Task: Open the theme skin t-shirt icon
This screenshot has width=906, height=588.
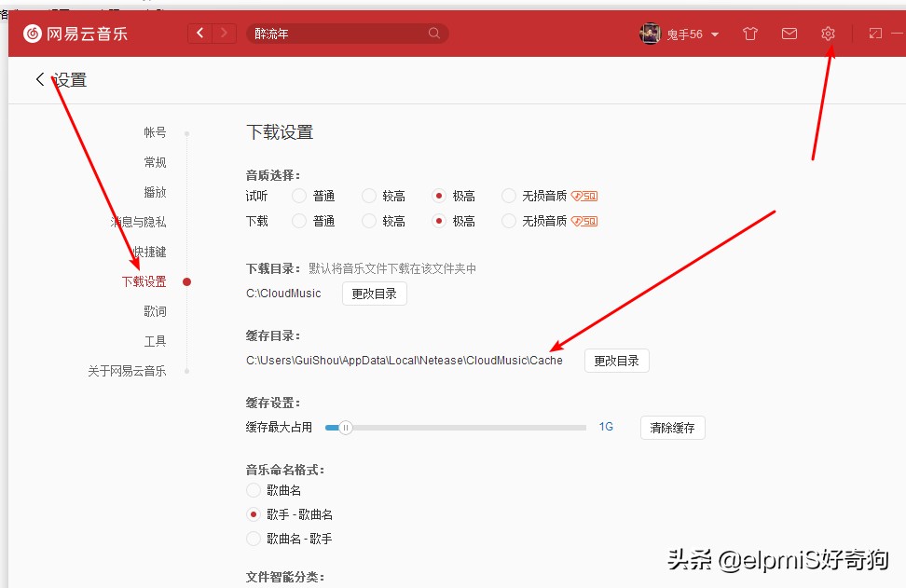Action: coord(749,33)
